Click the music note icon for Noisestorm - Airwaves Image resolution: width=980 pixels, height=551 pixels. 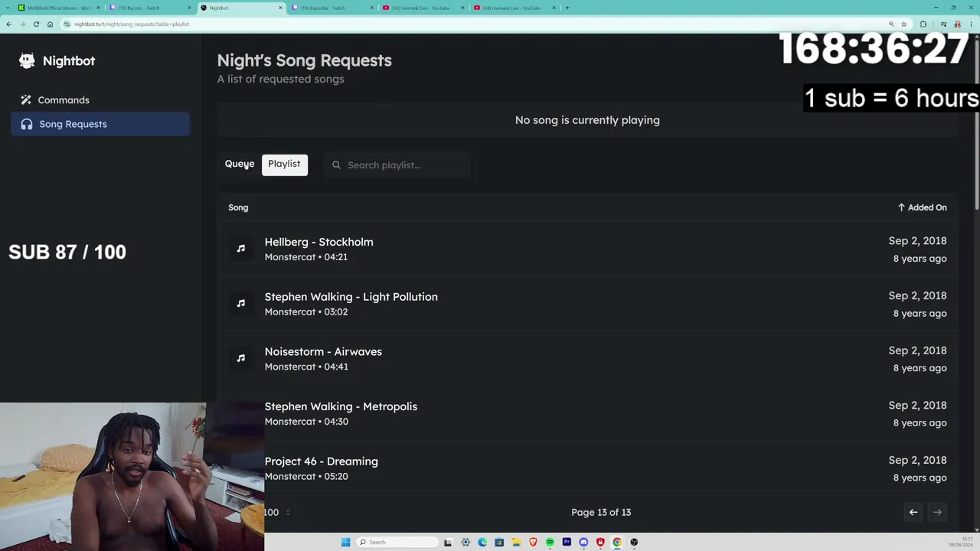pyautogui.click(x=241, y=358)
